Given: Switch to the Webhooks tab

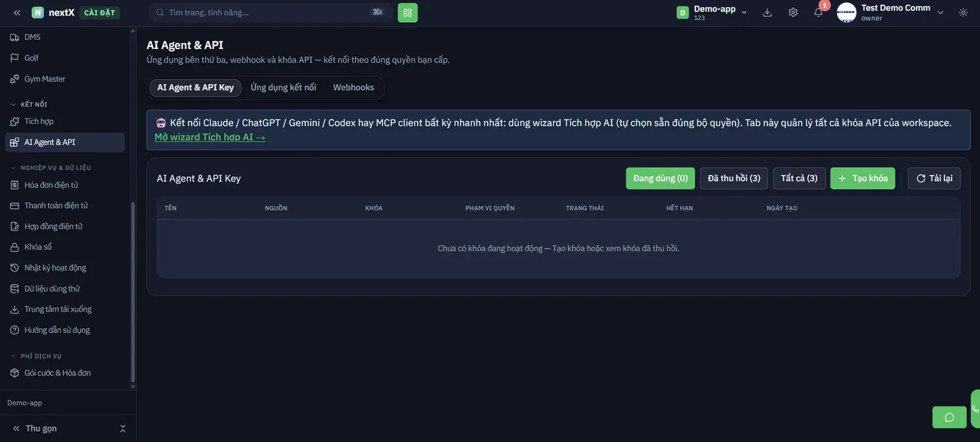Looking at the screenshot, I should coord(353,87).
